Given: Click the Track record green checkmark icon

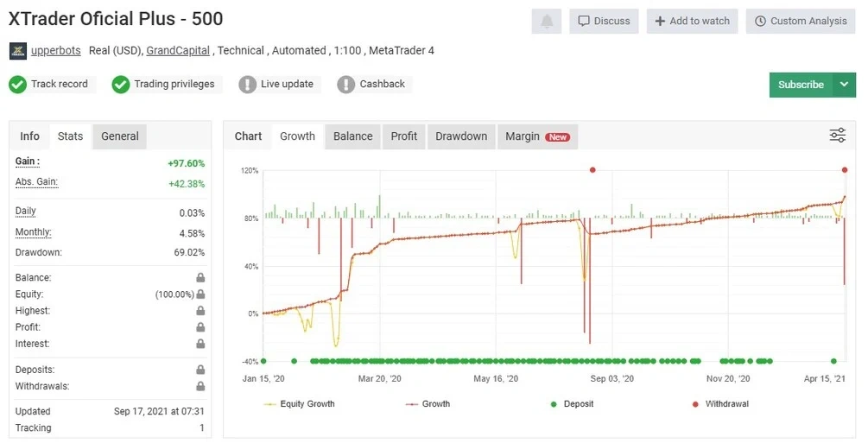Looking at the screenshot, I should click(17, 85).
